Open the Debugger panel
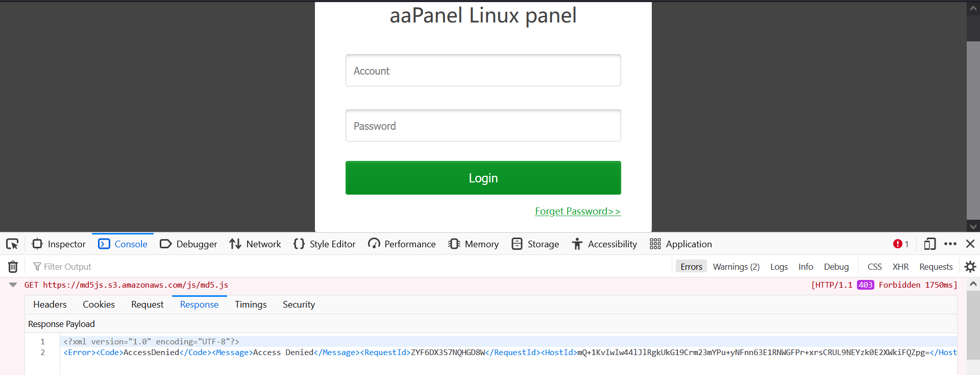Screen dimensions: 980x375 [x=188, y=244]
